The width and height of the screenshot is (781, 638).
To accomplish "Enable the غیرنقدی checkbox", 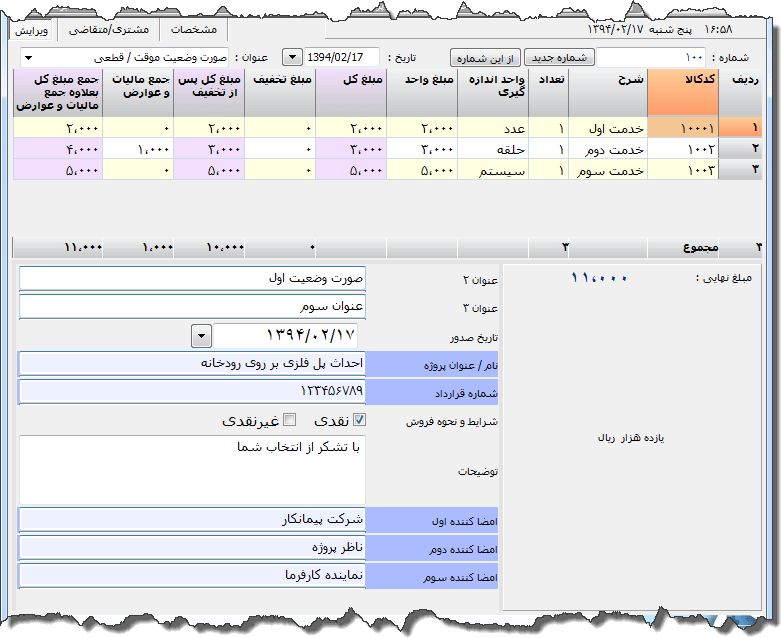I will 290,420.
